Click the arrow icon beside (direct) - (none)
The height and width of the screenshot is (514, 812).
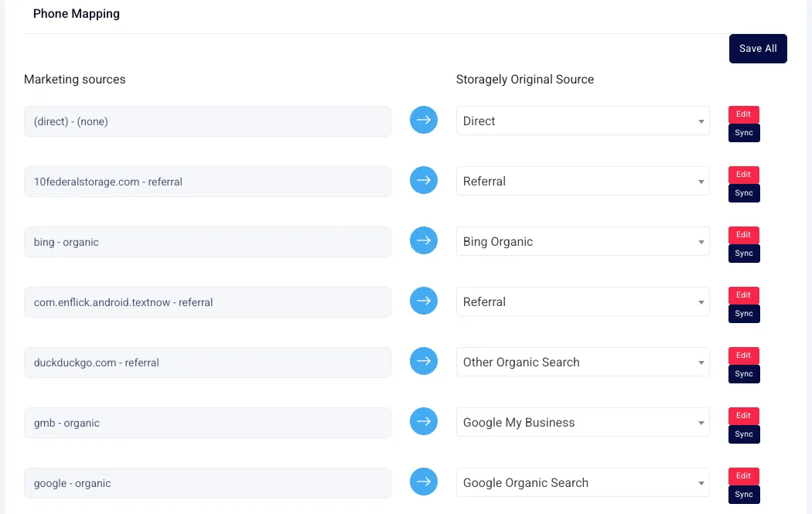coord(424,120)
